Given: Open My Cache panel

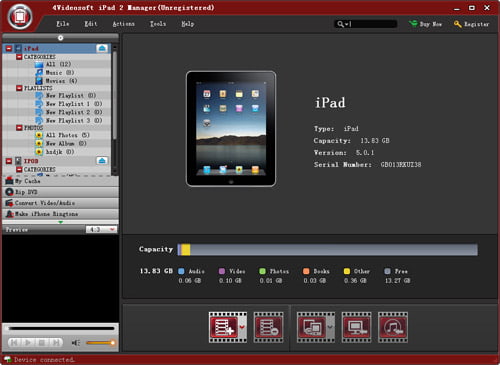Looking at the screenshot, I should pos(60,181).
